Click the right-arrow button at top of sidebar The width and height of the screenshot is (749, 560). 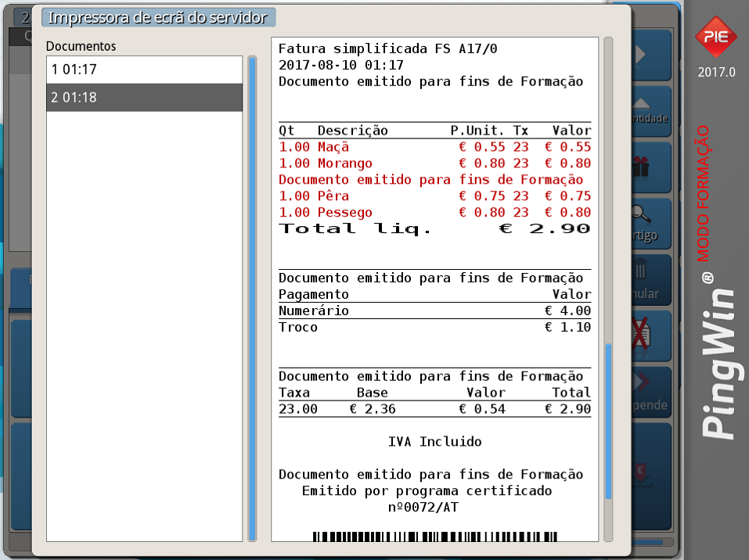click(652, 55)
